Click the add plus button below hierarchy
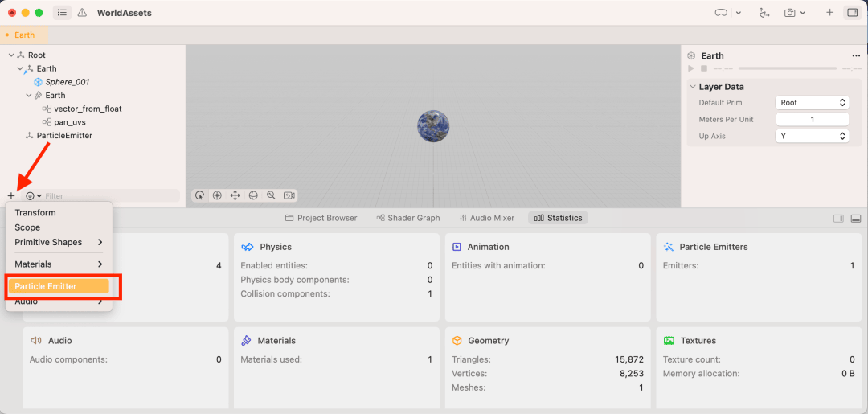The width and height of the screenshot is (868, 414). coord(11,196)
